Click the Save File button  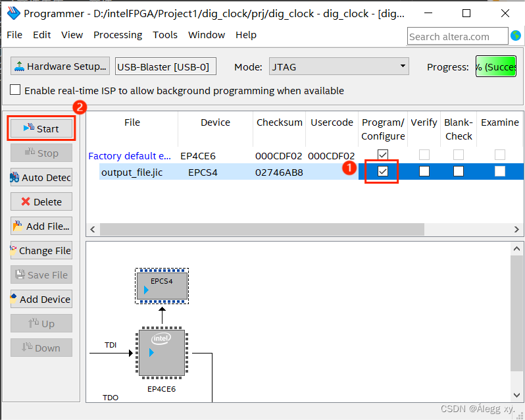click(41, 275)
